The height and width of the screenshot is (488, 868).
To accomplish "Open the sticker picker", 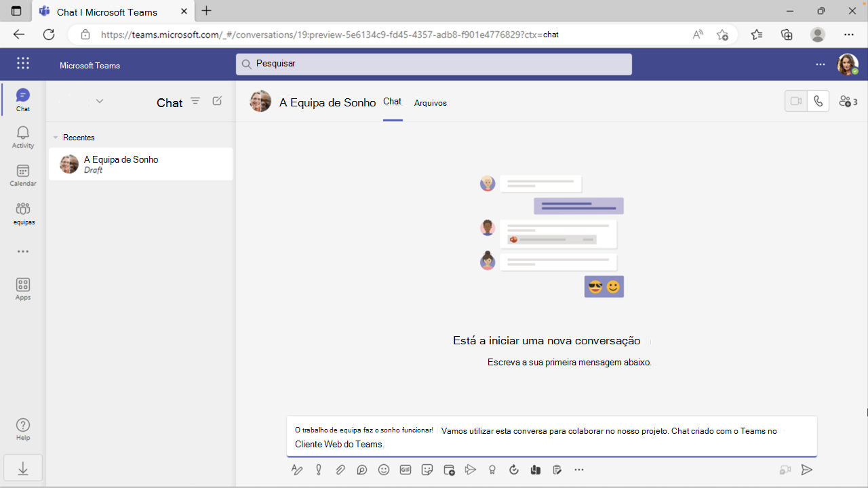I will [427, 470].
